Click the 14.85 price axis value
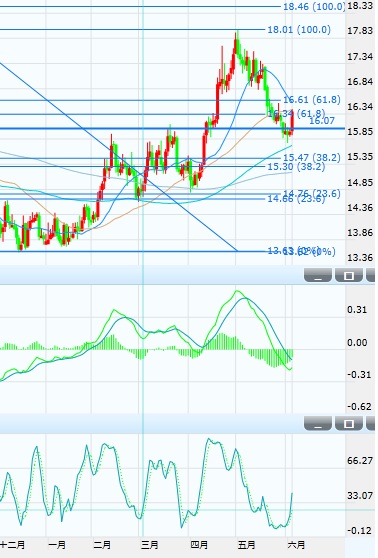 [360, 183]
